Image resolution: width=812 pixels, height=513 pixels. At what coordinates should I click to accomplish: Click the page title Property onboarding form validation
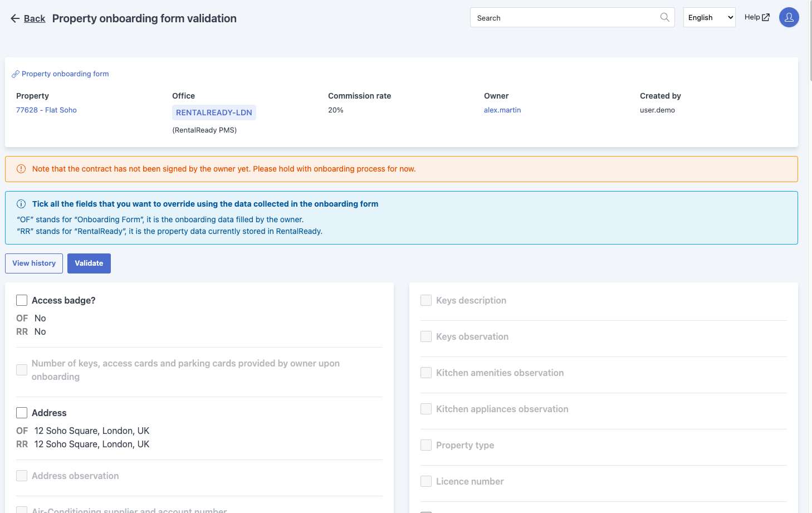(144, 18)
